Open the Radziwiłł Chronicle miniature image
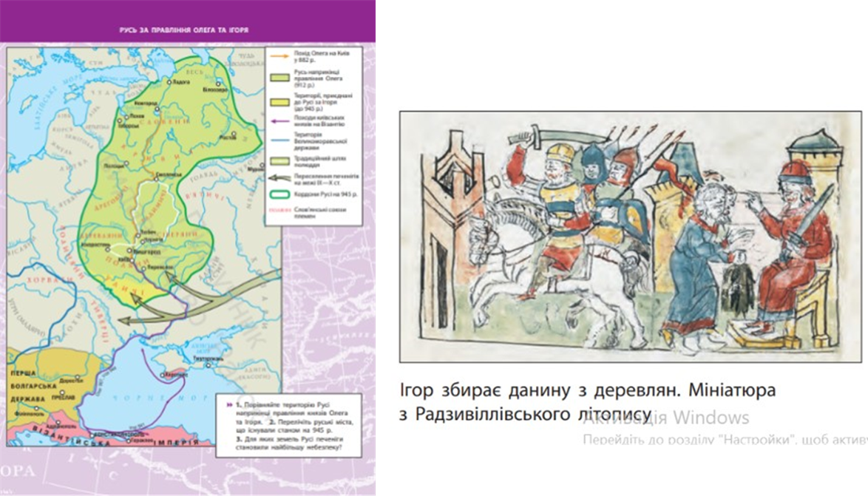The image size is (868, 496). pyautogui.click(x=631, y=237)
